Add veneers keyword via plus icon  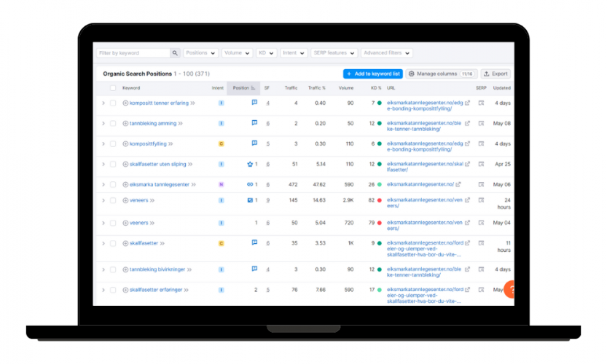pos(125,200)
